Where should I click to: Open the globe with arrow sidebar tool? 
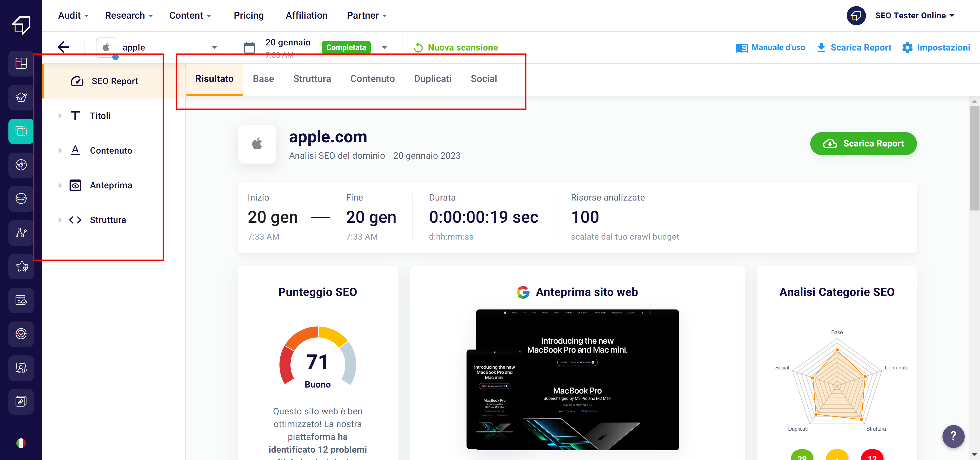click(x=21, y=198)
